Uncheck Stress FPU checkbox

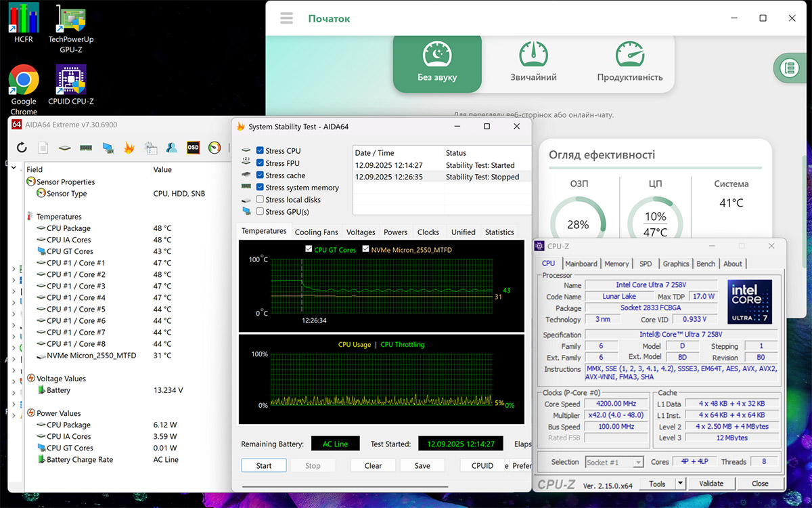261,163
